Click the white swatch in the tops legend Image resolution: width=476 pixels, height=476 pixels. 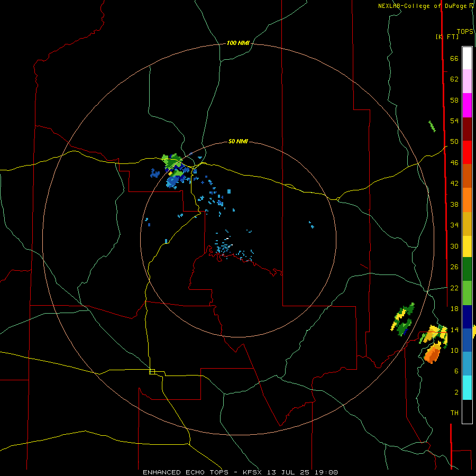467,58
